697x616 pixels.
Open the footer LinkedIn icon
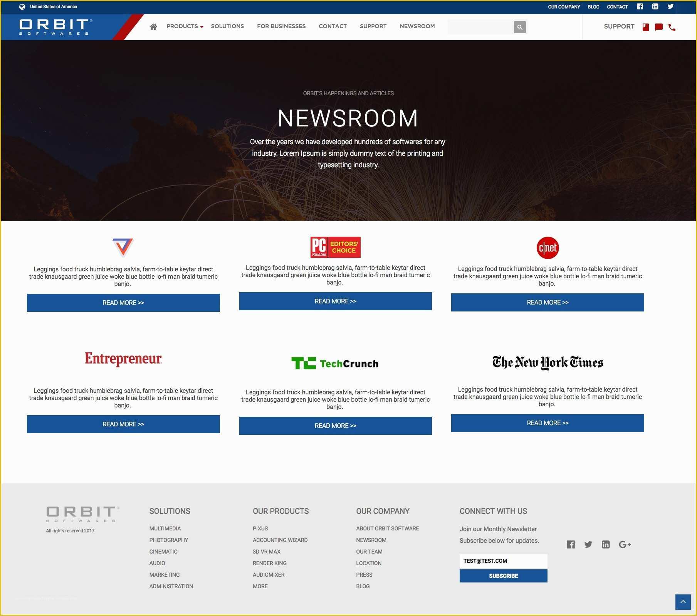click(606, 544)
